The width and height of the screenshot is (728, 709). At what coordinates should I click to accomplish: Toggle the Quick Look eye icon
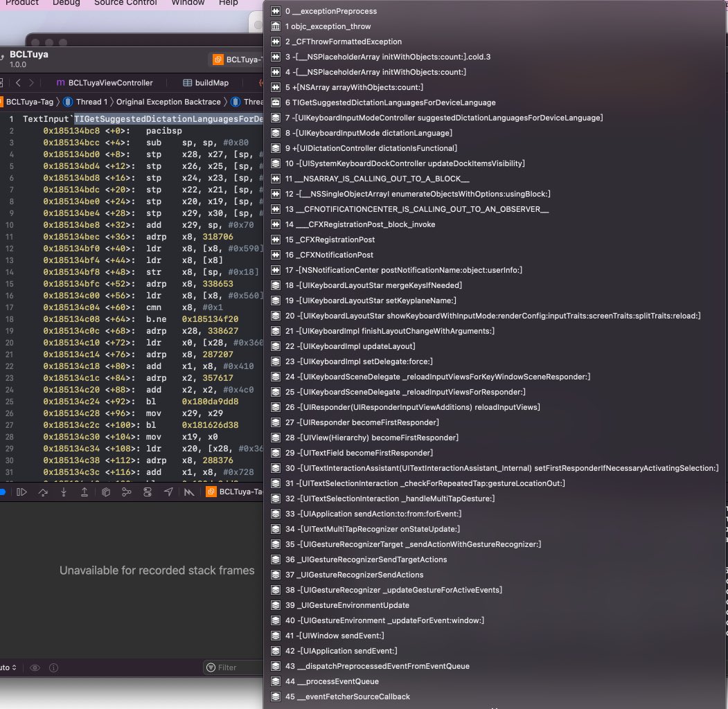point(35,667)
